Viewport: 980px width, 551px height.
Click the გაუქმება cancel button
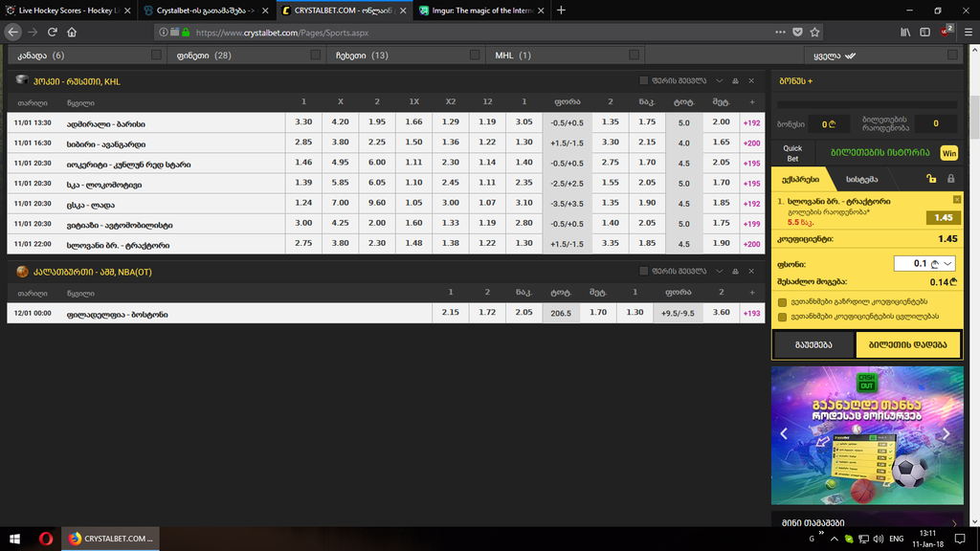point(813,344)
